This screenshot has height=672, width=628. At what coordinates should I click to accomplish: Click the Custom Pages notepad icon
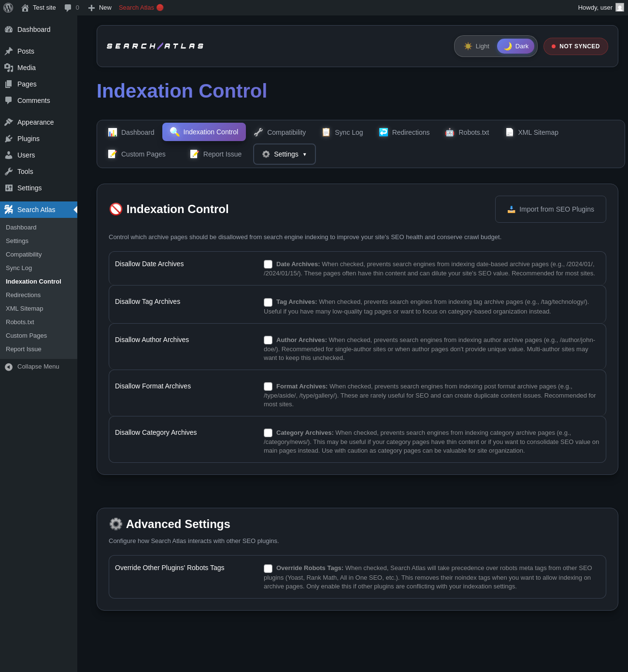click(x=113, y=154)
